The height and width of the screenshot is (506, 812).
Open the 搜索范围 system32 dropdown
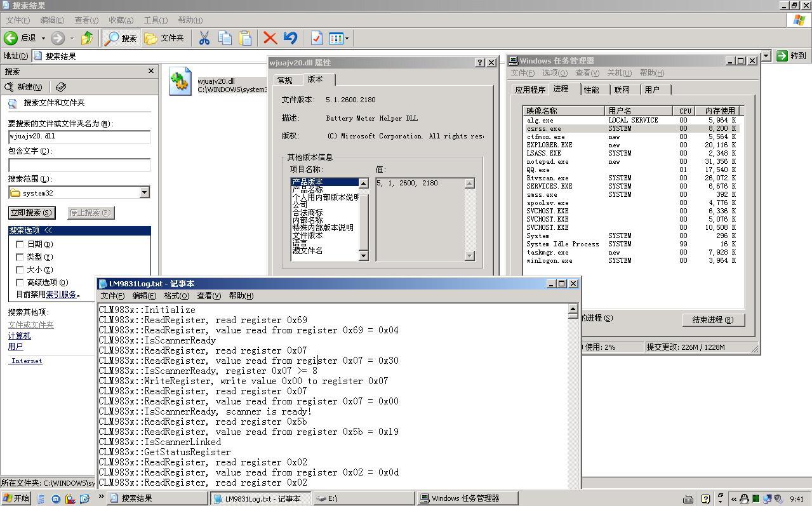(144, 193)
